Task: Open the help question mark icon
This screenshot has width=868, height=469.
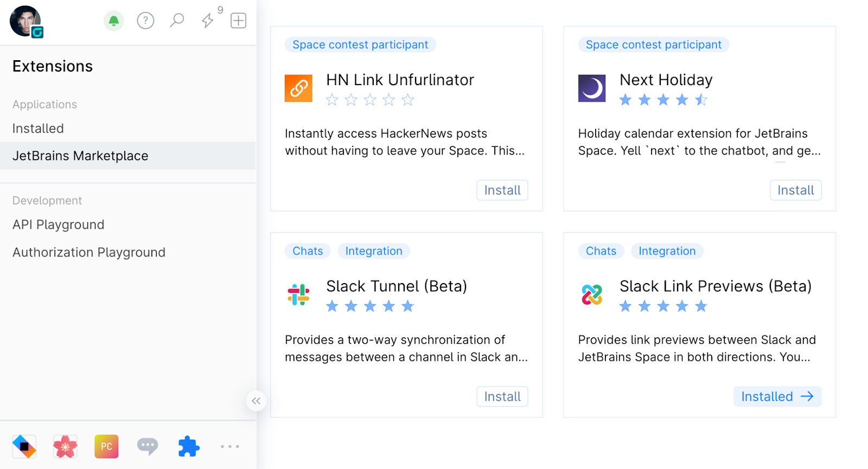Action: click(145, 21)
